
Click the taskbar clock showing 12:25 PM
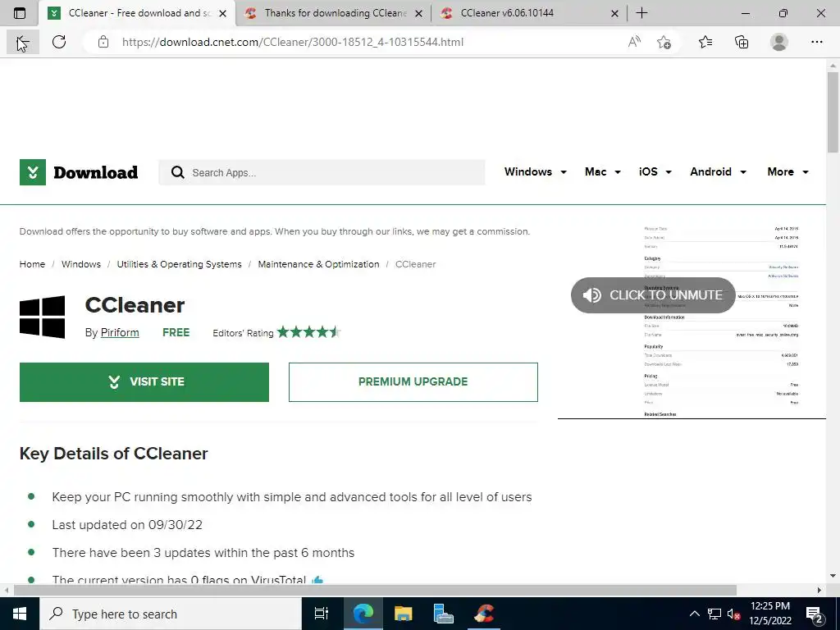[x=769, y=614]
